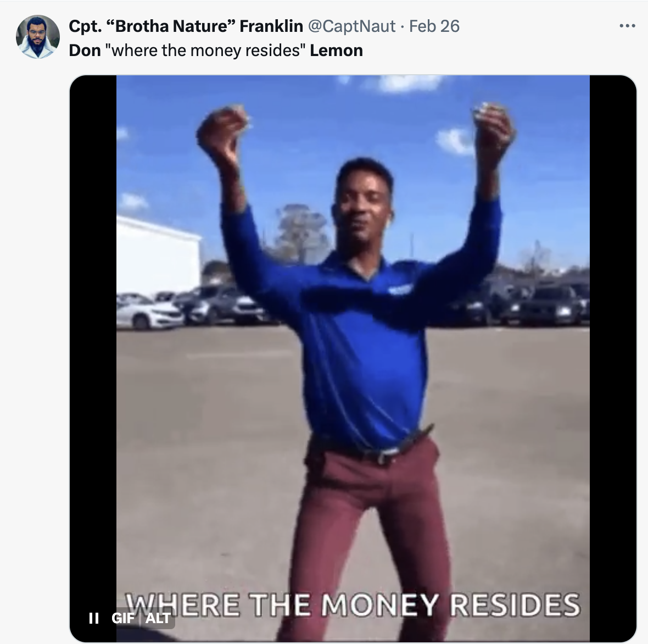648x644 pixels.
Task: Visit the @CaptNaut handle link
Action: pos(351,26)
